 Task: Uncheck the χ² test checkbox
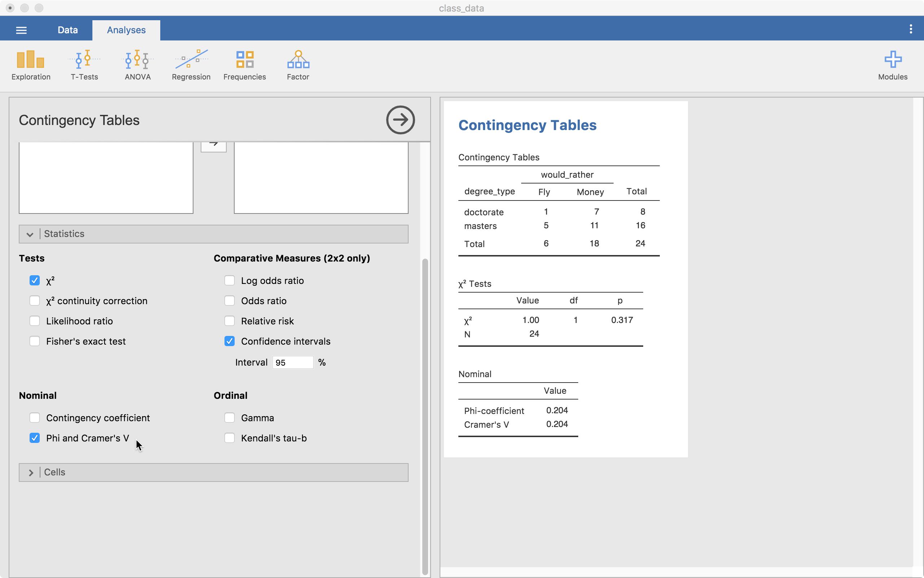(x=35, y=281)
